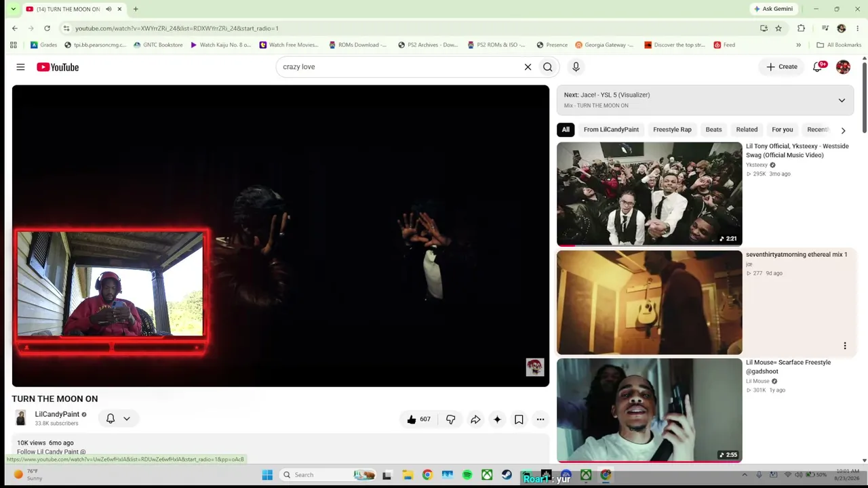Click the channel watermark in the player
The height and width of the screenshot is (488, 868).
535,367
